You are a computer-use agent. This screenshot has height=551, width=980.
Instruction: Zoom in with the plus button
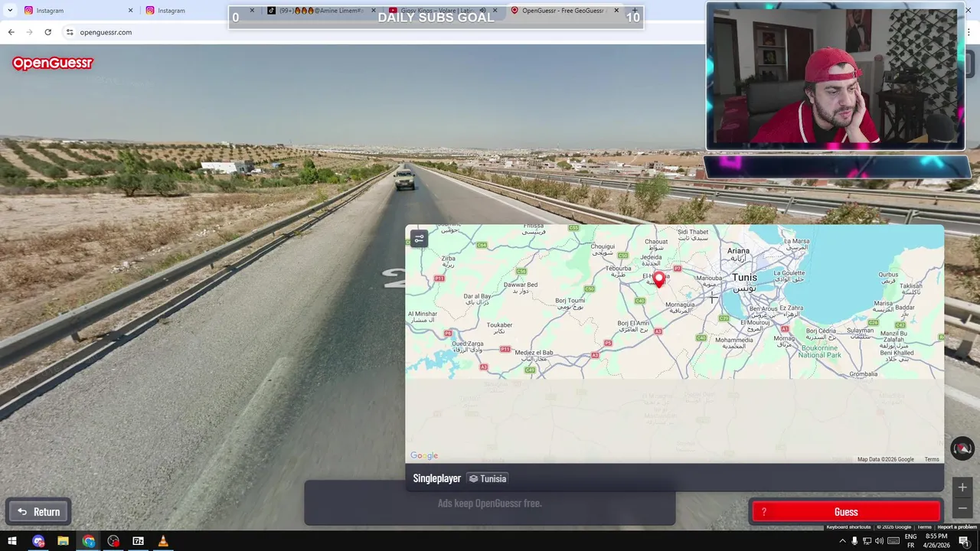click(962, 487)
